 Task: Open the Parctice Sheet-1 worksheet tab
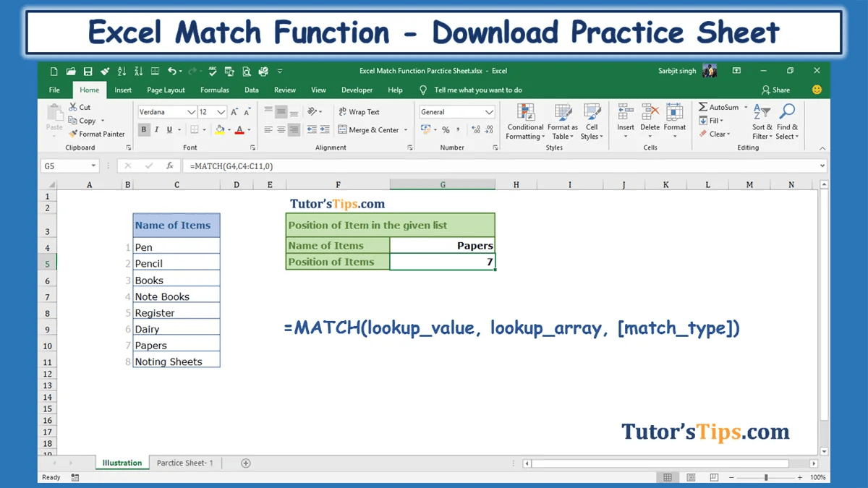(184, 463)
